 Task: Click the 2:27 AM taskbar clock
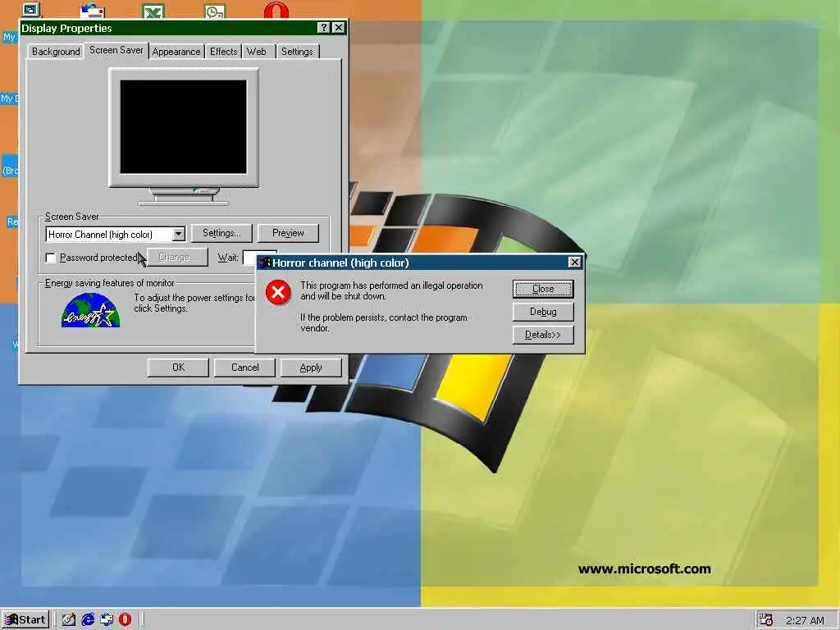[805, 620]
